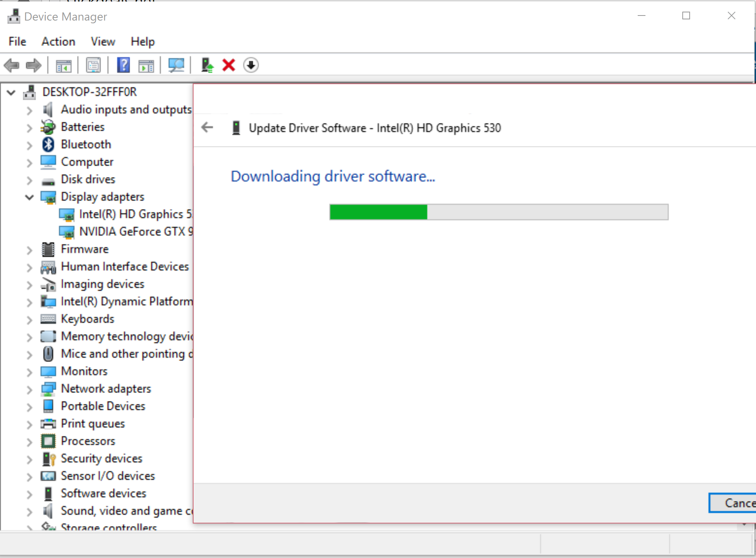Viewport: 756px width, 558px height.
Task: Open device Properties via toolbar icon
Action: coord(93,65)
